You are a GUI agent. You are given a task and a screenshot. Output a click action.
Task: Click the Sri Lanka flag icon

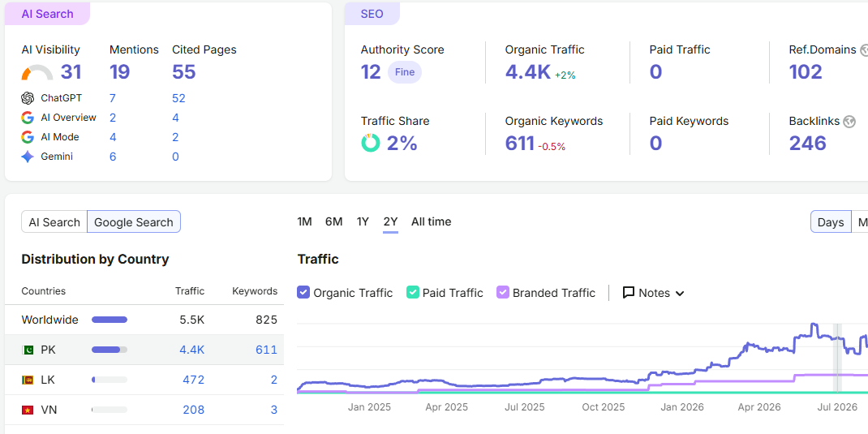pyautogui.click(x=27, y=380)
